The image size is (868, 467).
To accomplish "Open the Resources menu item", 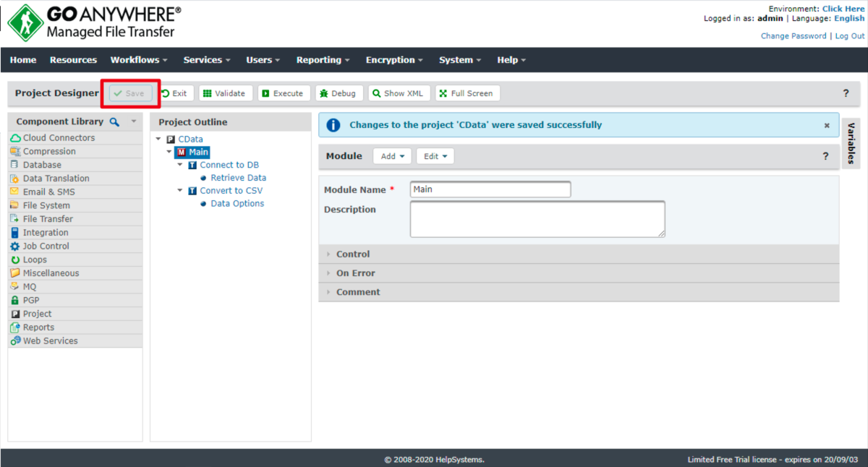I will point(73,60).
